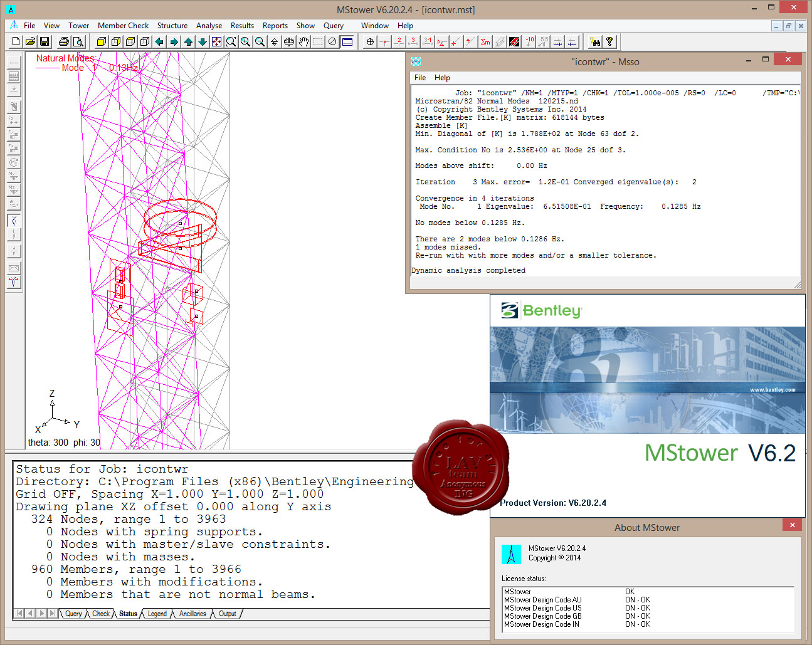Switch to the Output tab
The image size is (812, 645).
[x=228, y=614]
